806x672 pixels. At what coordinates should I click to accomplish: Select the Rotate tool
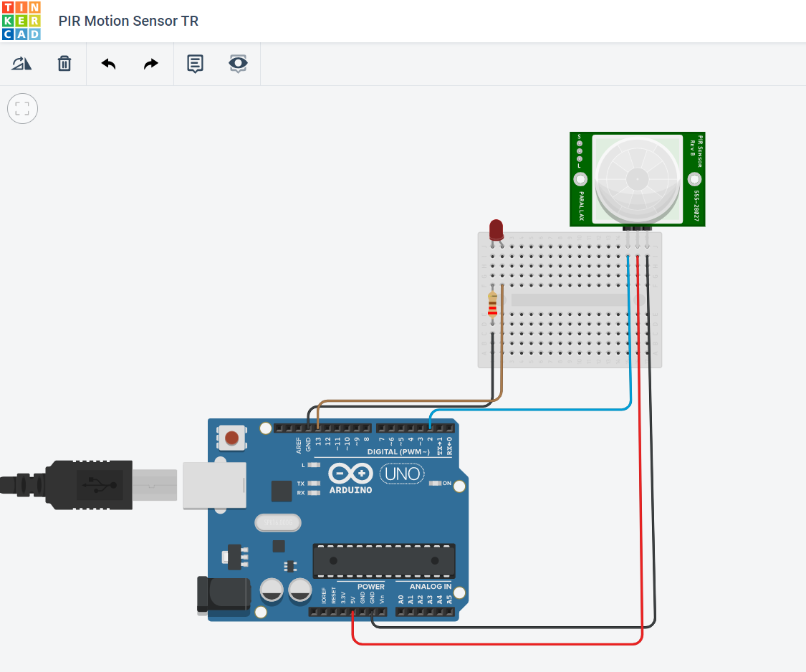pos(21,63)
